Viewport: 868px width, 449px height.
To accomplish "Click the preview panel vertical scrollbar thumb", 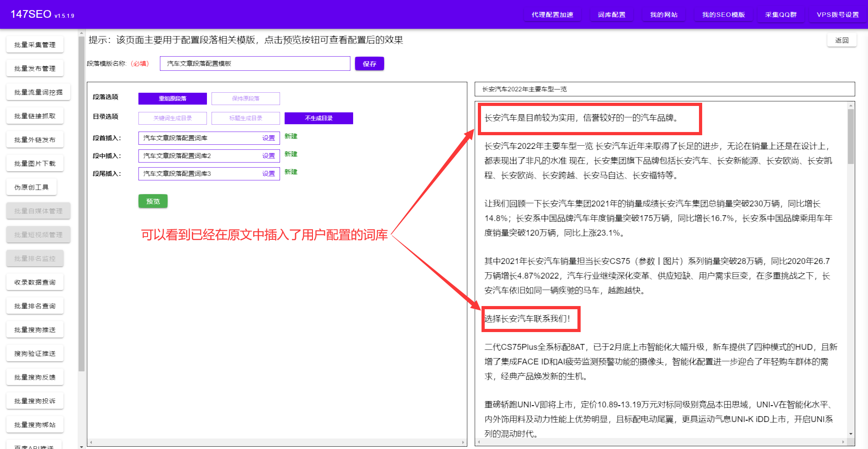I will click(x=851, y=136).
